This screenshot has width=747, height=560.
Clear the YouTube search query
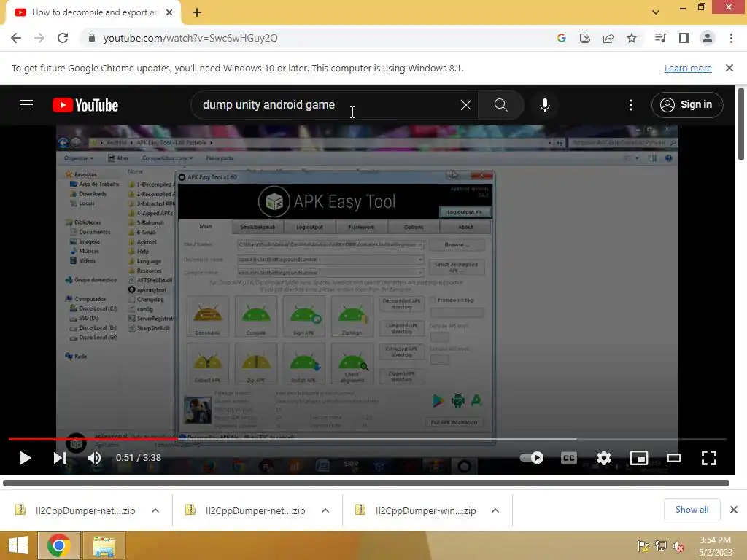point(466,105)
